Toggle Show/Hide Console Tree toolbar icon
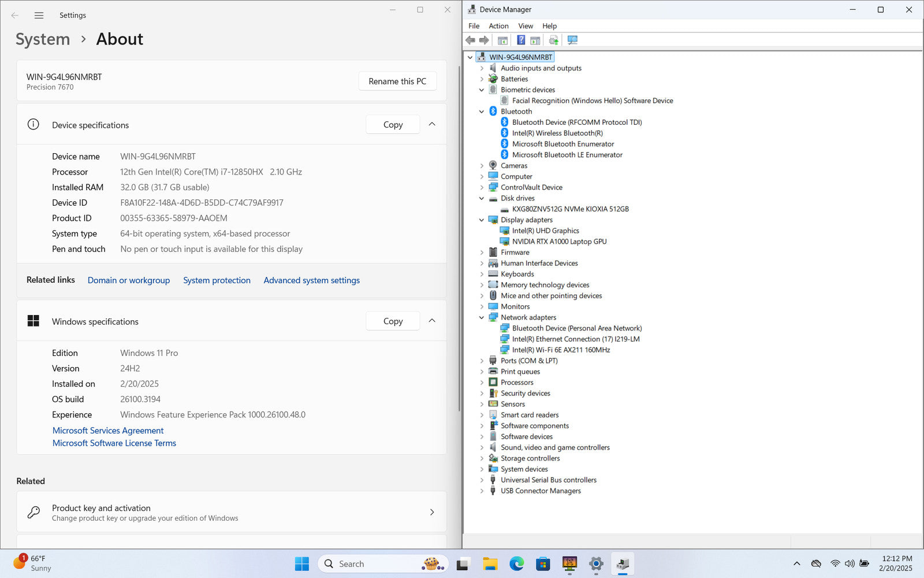 (x=502, y=40)
